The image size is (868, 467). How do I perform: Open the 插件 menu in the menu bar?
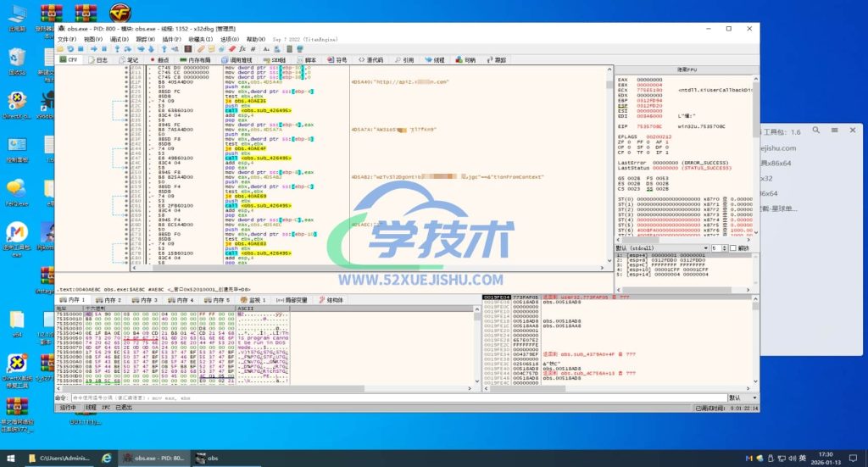click(x=171, y=39)
